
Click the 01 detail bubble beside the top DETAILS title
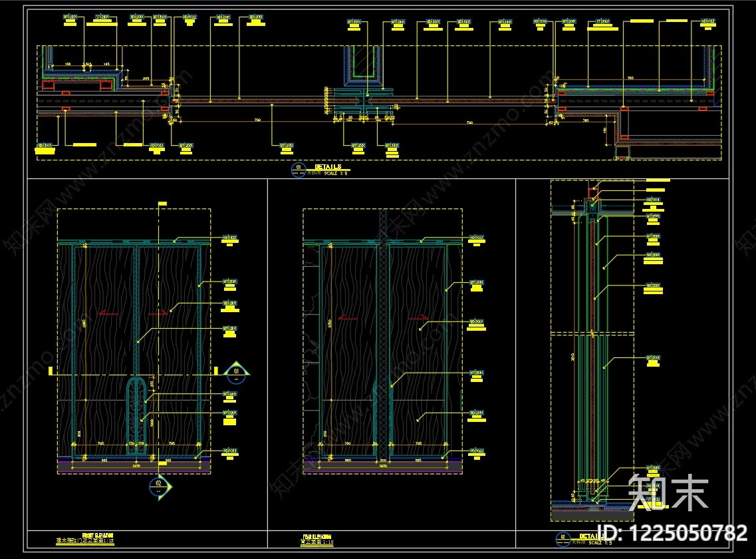pos(299,169)
